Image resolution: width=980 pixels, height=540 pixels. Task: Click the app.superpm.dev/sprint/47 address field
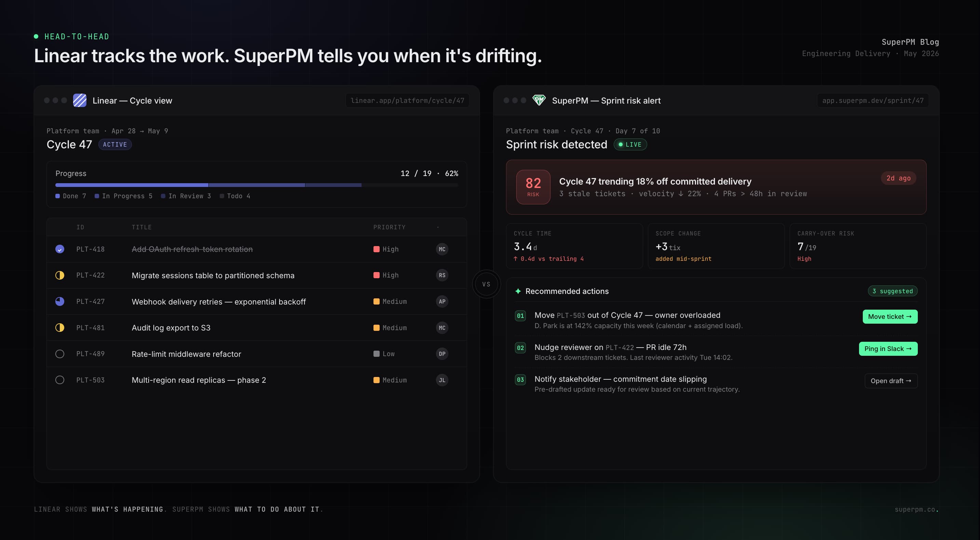pyautogui.click(x=873, y=100)
